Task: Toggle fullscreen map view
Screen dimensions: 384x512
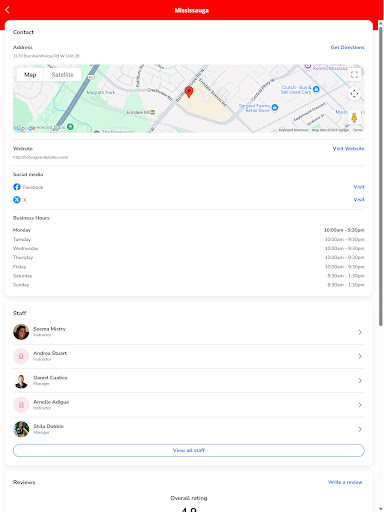Action: tap(354, 74)
